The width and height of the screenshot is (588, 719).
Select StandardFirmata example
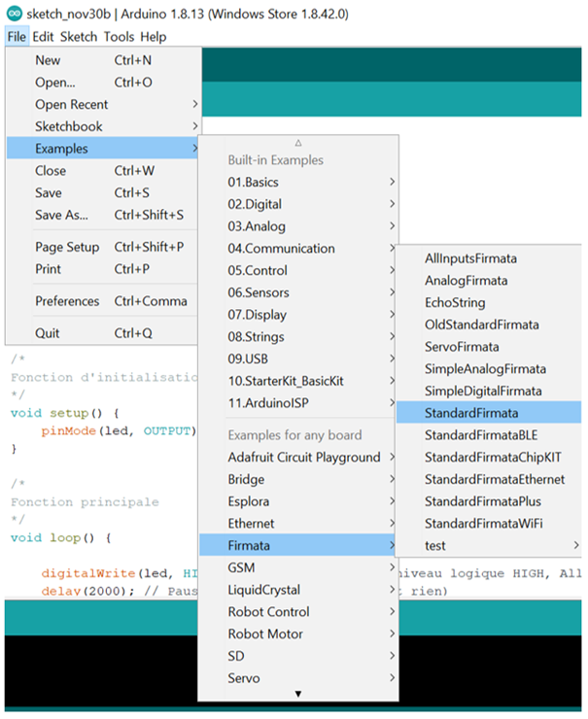pyautogui.click(x=469, y=413)
